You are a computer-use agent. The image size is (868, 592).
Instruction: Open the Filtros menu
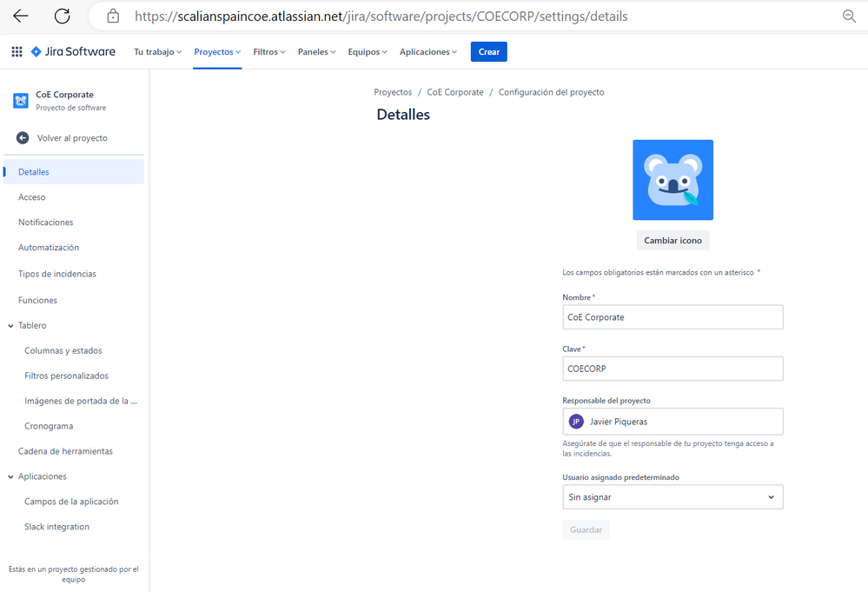[269, 51]
